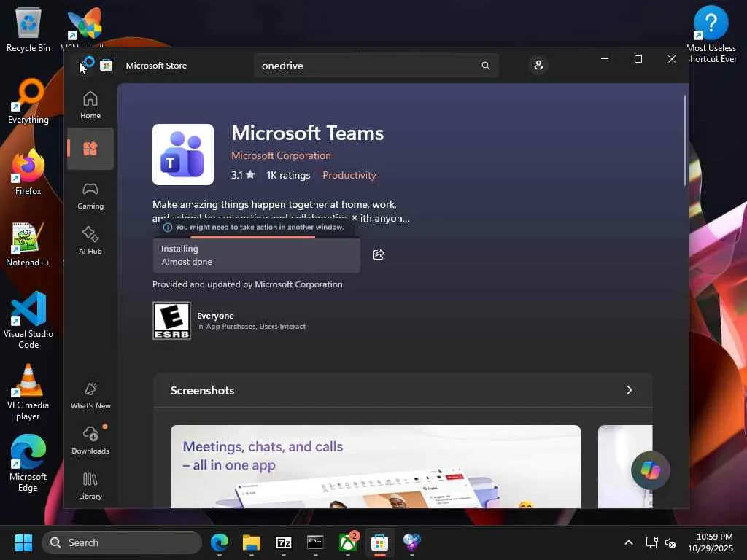The width and height of the screenshot is (747, 560).
Task: Select Notepad++ desktop shortcut
Action: point(28,244)
